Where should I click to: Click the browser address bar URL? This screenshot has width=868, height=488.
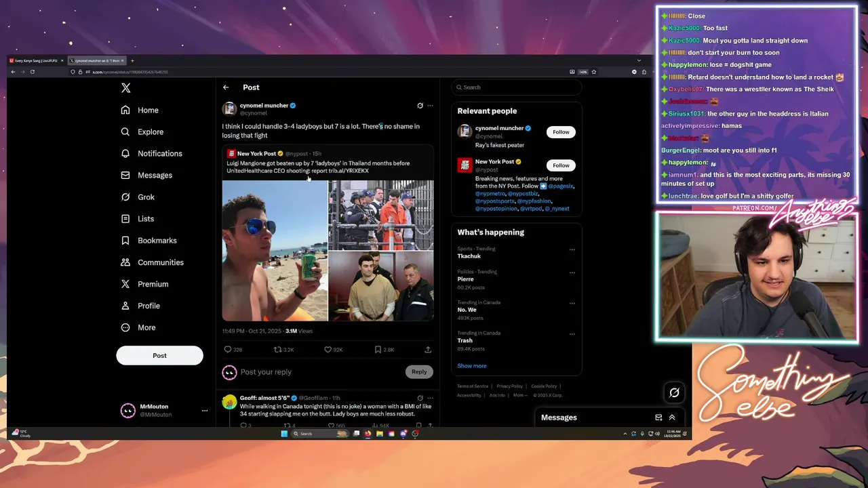coord(130,72)
